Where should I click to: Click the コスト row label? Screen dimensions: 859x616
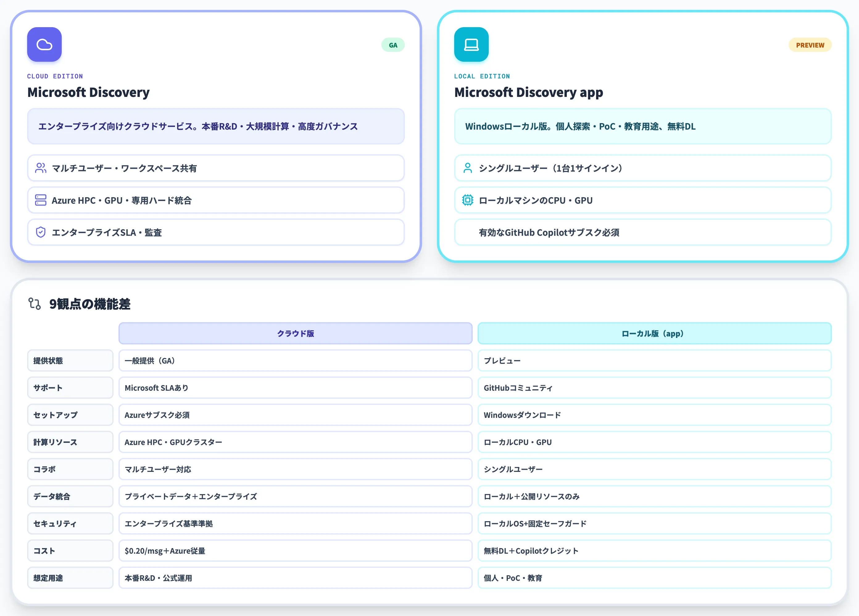70,551
